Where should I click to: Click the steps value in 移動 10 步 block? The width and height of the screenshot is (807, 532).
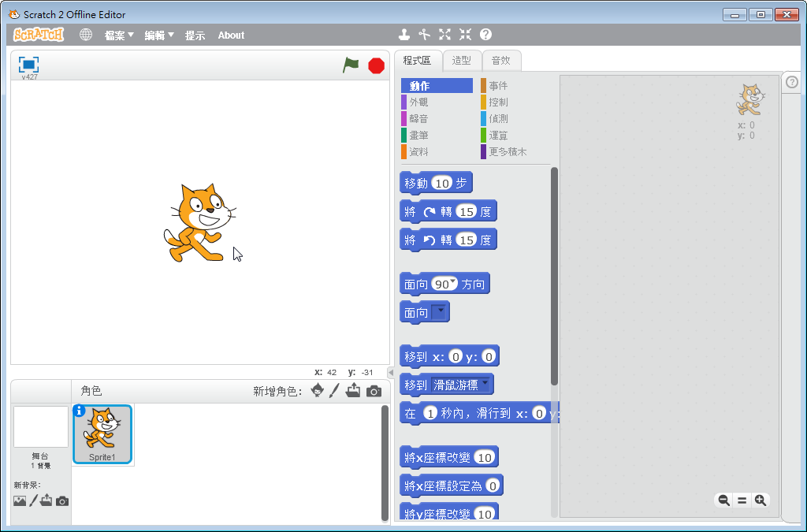pos(441,183)
